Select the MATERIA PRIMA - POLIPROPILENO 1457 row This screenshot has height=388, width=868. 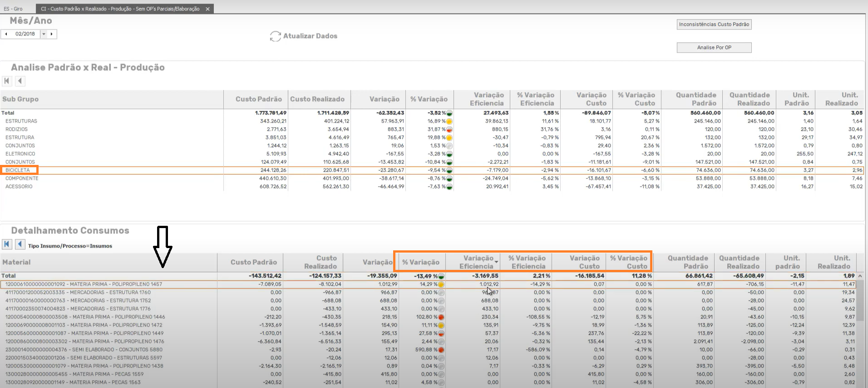point(428,284)
